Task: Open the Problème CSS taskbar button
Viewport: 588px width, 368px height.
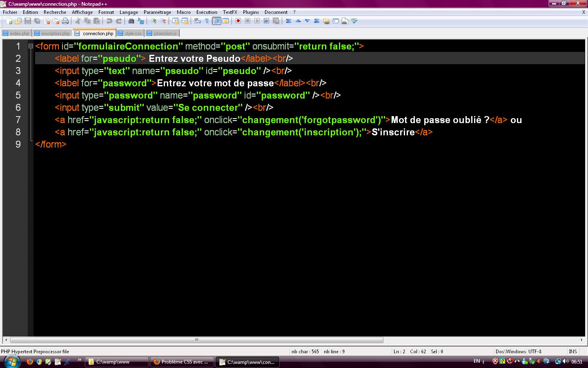Action: coord(182,362)
